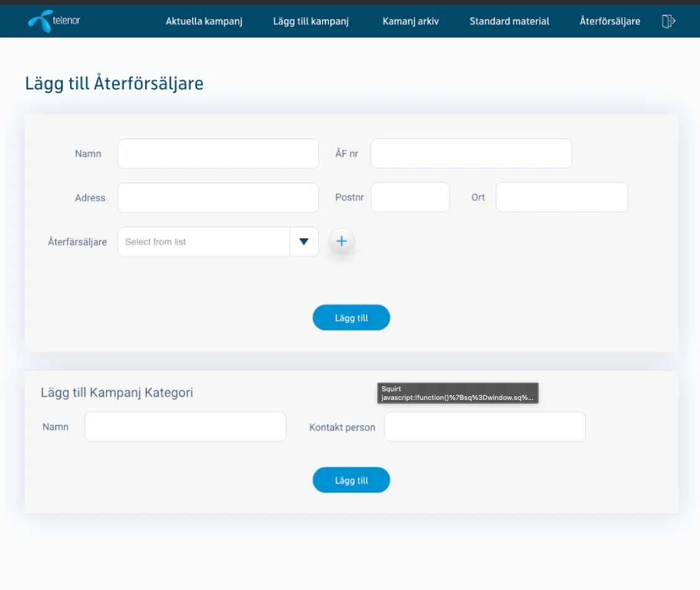This screenshot has height=590, width=700.
Task: Go to Lägg till kampanj page
Action: point(311,21)
